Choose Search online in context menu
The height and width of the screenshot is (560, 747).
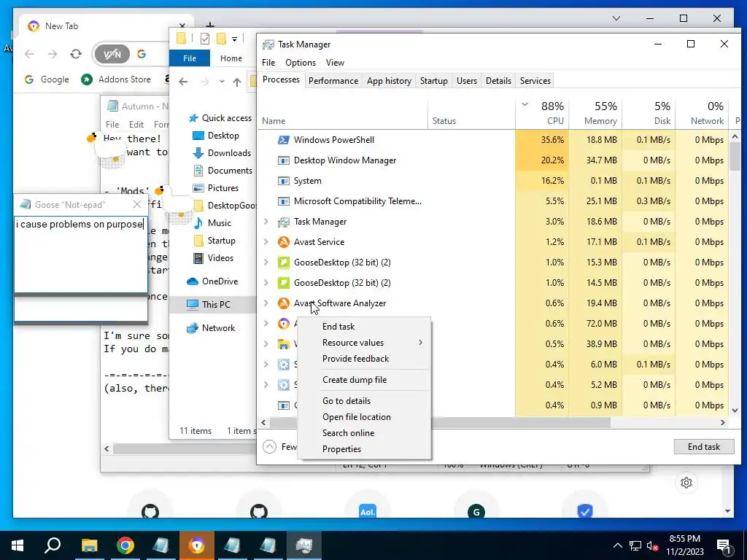(365, 433)
